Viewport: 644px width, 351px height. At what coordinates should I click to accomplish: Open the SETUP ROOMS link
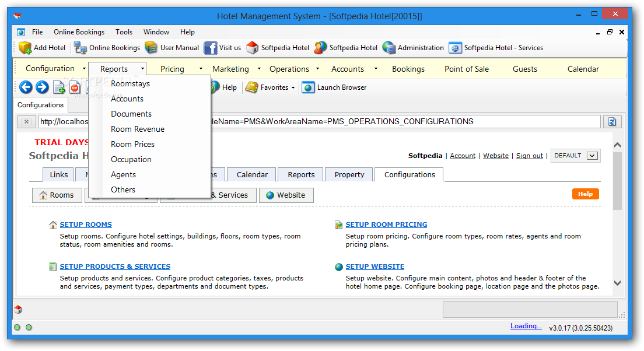(86, 224)
